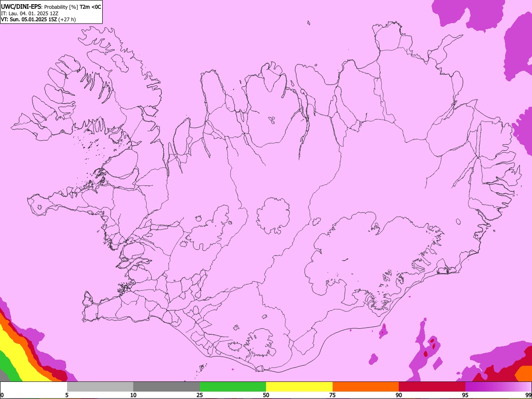Click the '10' legend tick label
The width and height of the screenshot is (532, 399).
pos(133,395)
